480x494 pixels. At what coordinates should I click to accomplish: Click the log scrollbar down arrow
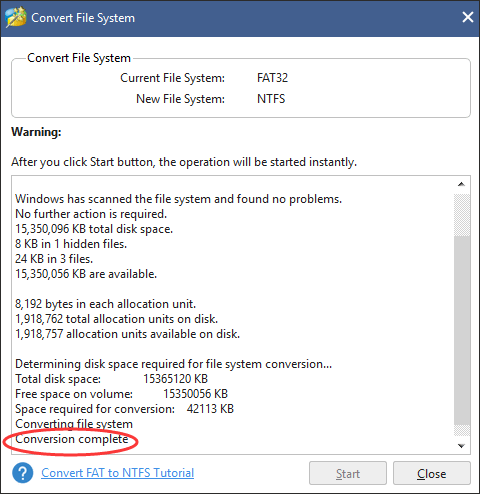coord(461,446)
